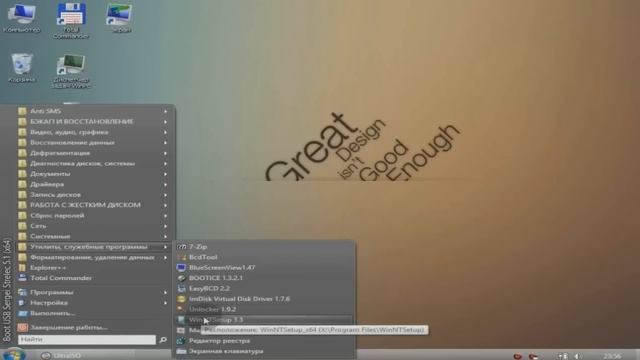Expand the БЭКАП И ВОССТАНОВЛЕНИЕ submenu arrow

point(166,122)
